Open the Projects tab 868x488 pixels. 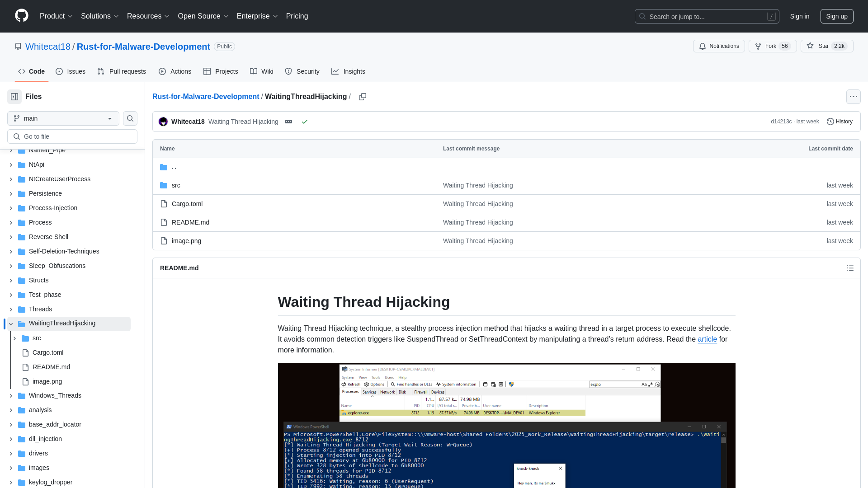coord(221,71)
